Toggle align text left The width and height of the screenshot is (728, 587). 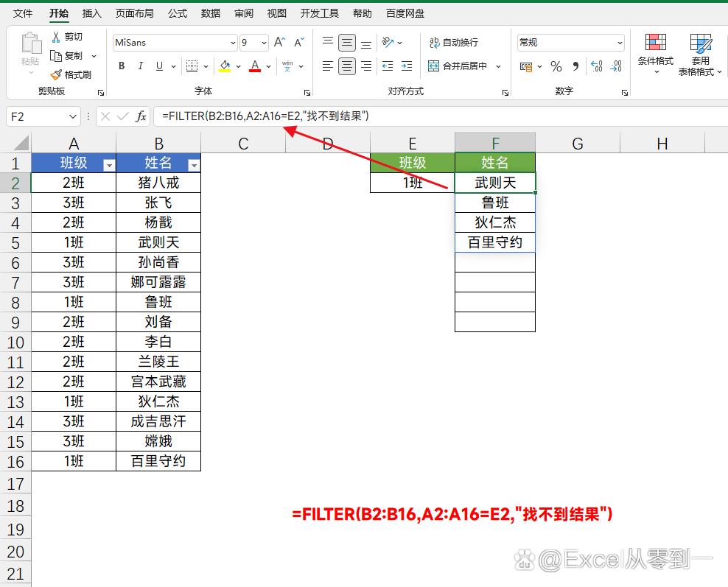[x=328, y=66]
